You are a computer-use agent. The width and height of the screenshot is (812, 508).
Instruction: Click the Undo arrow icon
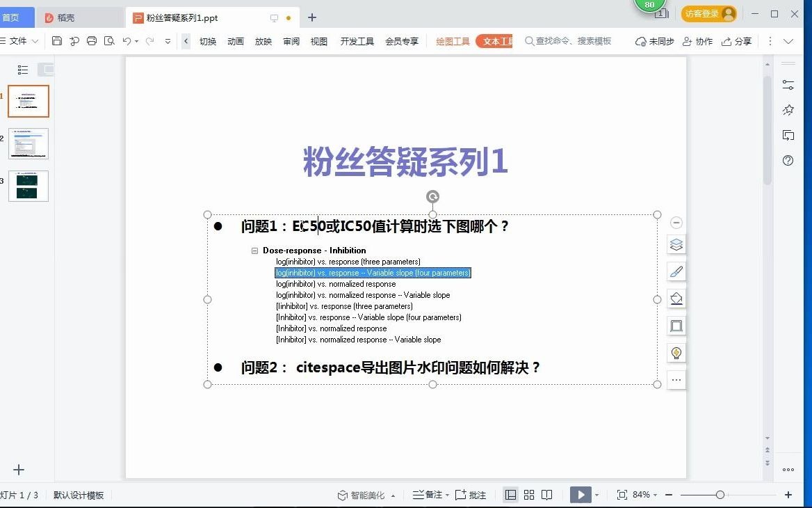pos(127,41)
